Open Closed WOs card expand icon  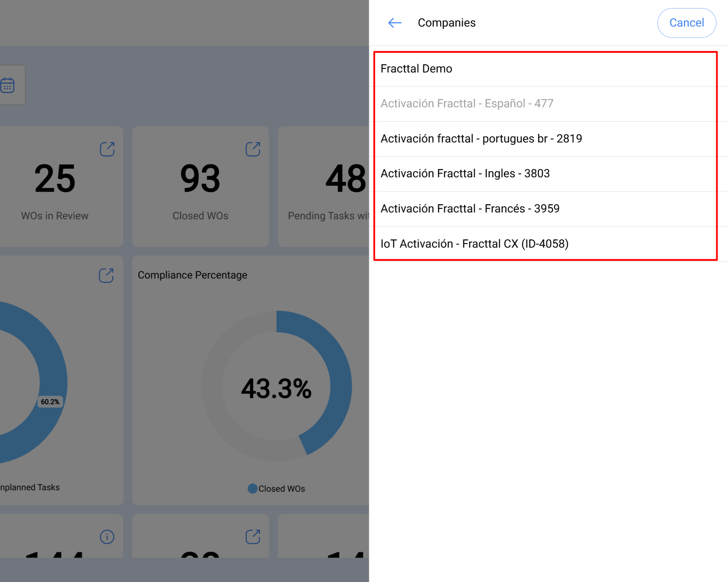click(253, 149)
